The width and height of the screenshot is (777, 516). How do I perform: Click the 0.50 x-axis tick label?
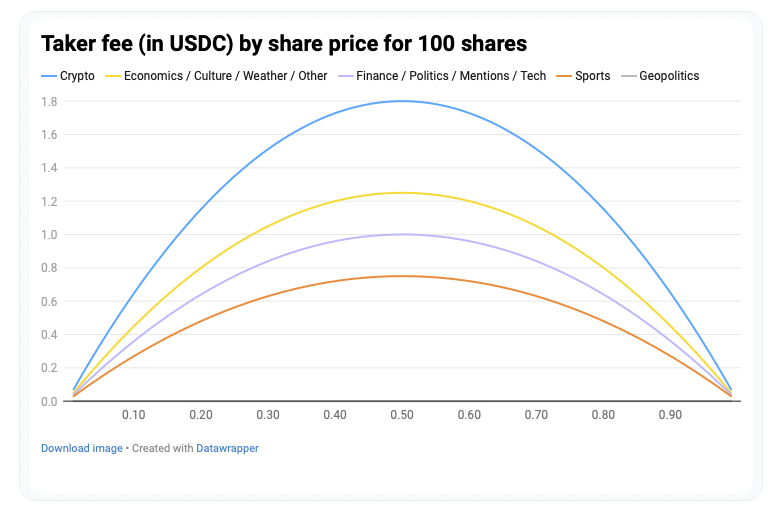pos(401,414)
